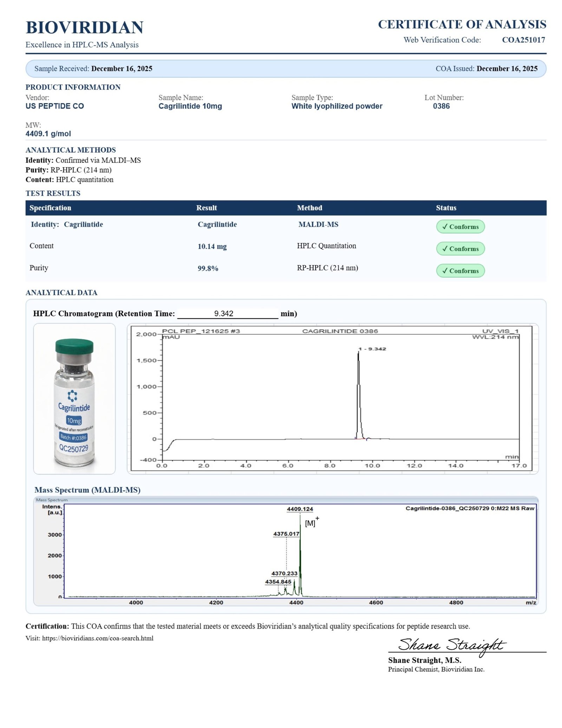Click the Result column header
The height and width of the screenshot is (728, 562).
pos(207,208)
